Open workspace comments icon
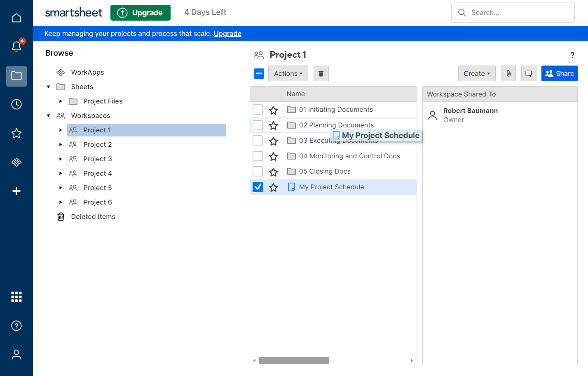The image size is (588, 376). tap(529, 73)
